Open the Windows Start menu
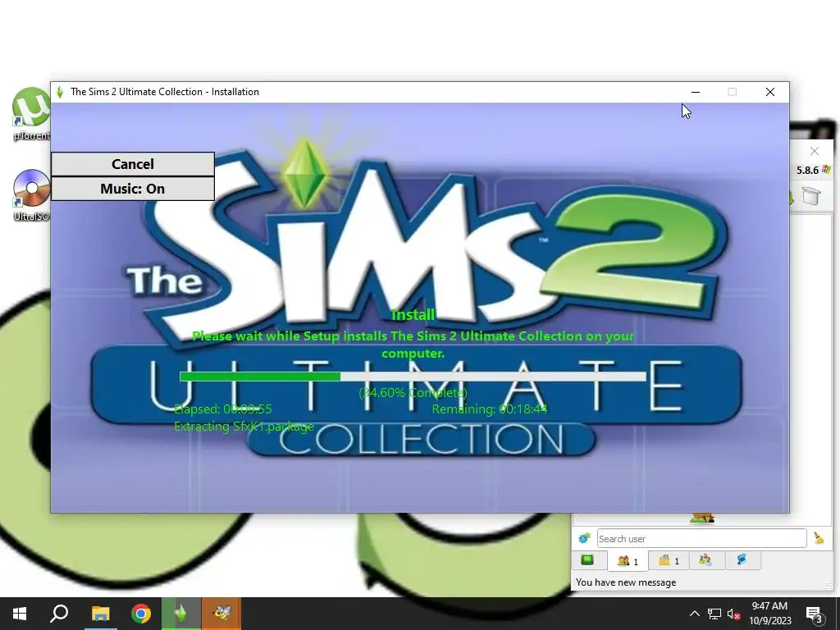 pos(20,614)
